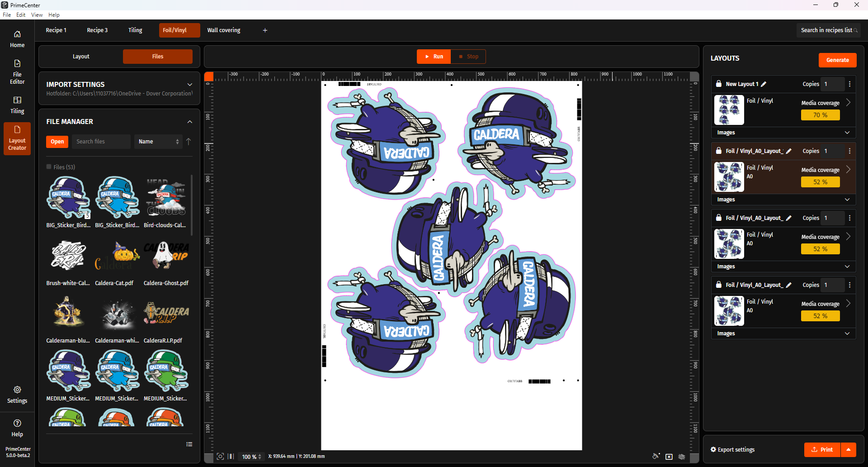Open the Edit menu
The height and width of the screenshot is (467, 868).
click(21, 15)
